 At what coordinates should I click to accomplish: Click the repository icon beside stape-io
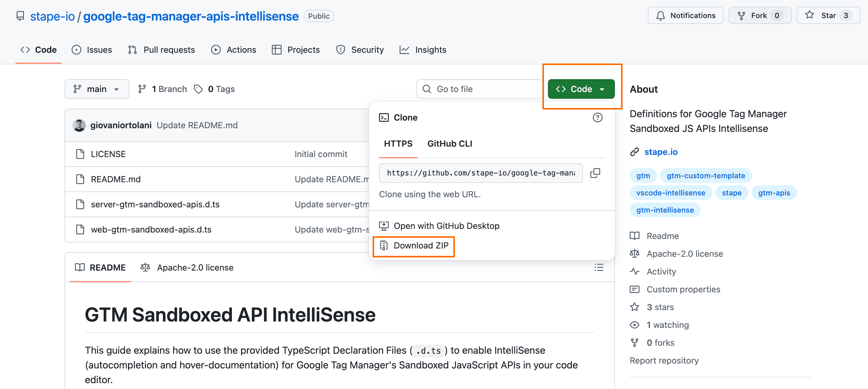(20, 16)
